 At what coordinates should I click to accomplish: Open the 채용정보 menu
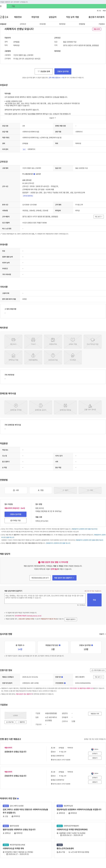18,17
